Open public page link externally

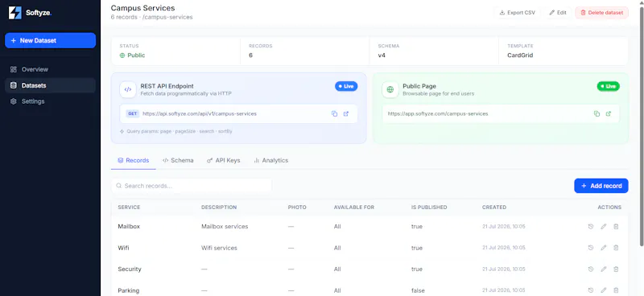point(609,113)
